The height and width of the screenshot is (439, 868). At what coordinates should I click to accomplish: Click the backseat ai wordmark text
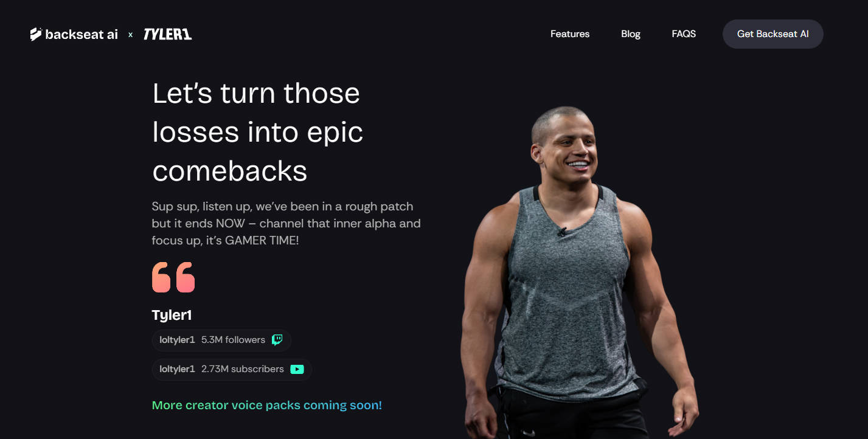coord(82,35)
